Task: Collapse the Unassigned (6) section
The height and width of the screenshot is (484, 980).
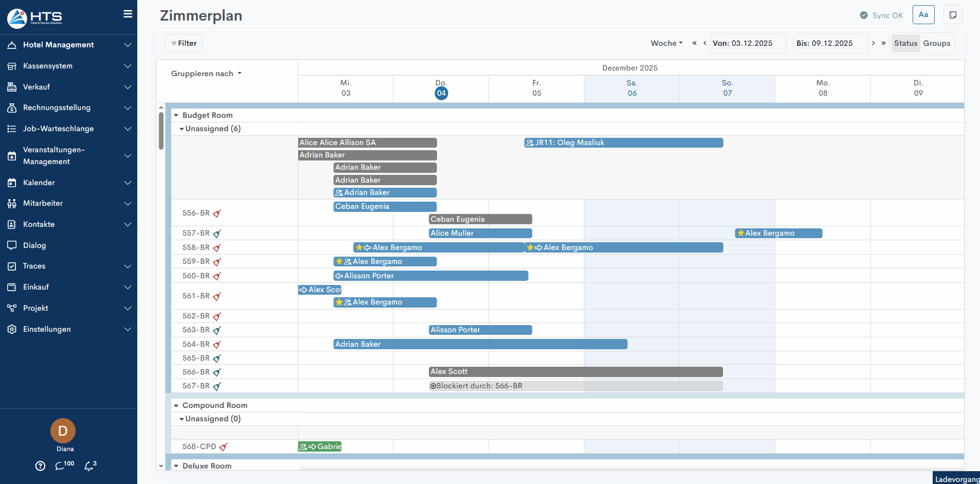Action: pos(182,129)
